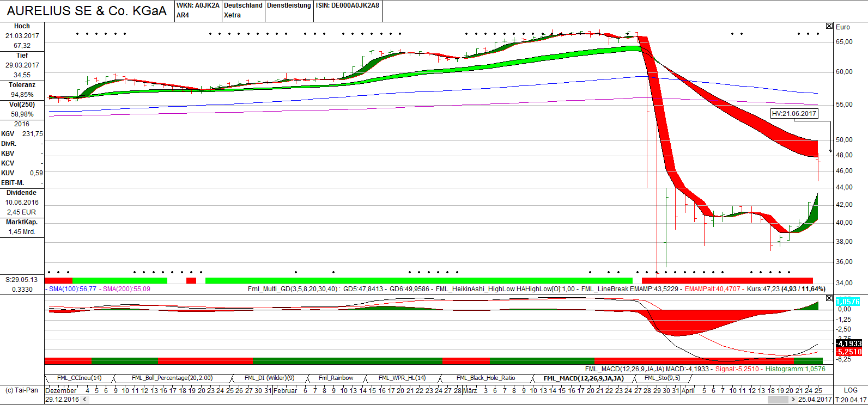
Task: Click the start date 29.12.2016
Action: coord(62,400)
